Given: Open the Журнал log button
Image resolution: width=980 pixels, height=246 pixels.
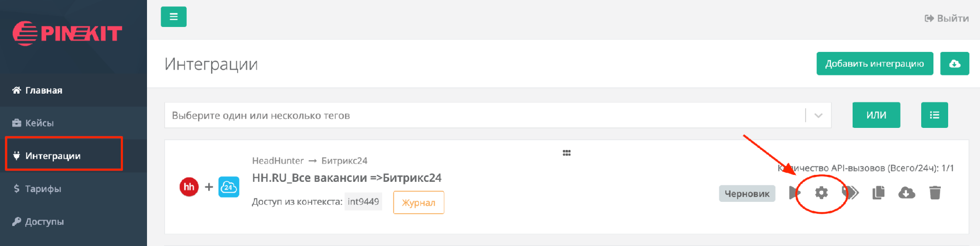Looking at the screenshot, I should pos(418,202).
